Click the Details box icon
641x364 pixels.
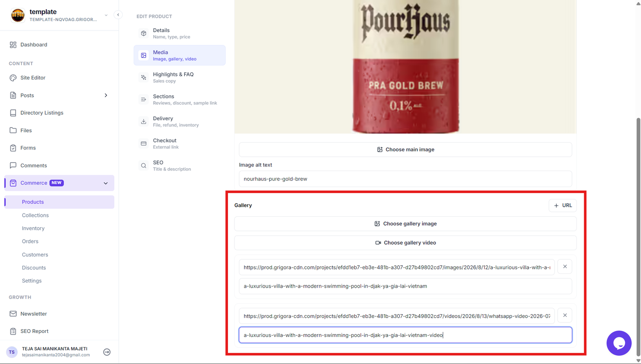click(x=144, y=33)
